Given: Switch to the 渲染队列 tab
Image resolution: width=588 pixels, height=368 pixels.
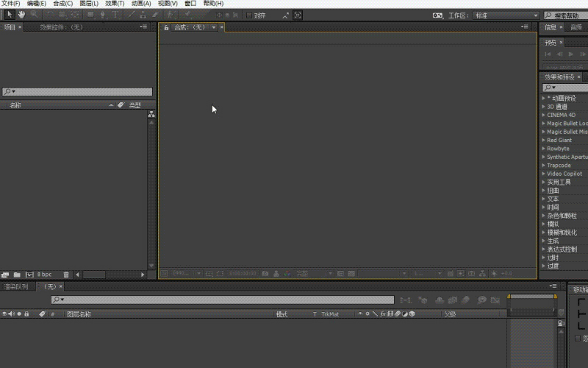Looking at the screenshot, I should pyautogui.click(x=17, y=286).
